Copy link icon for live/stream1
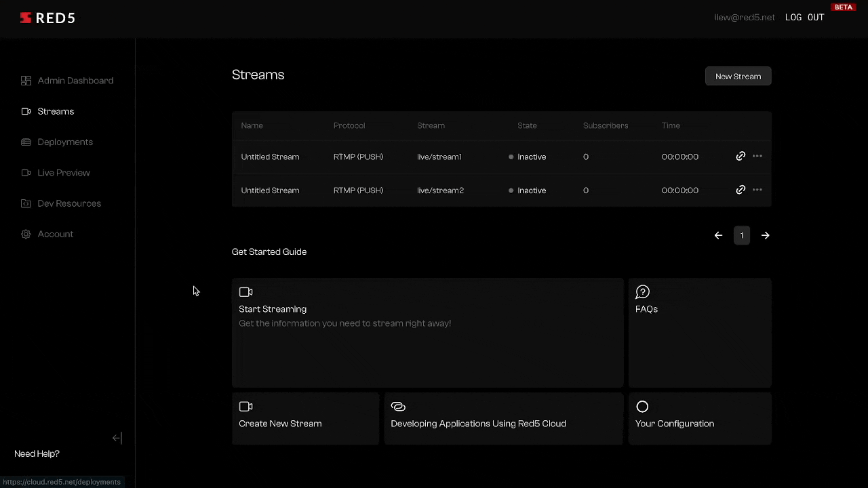 pos(741,157)
